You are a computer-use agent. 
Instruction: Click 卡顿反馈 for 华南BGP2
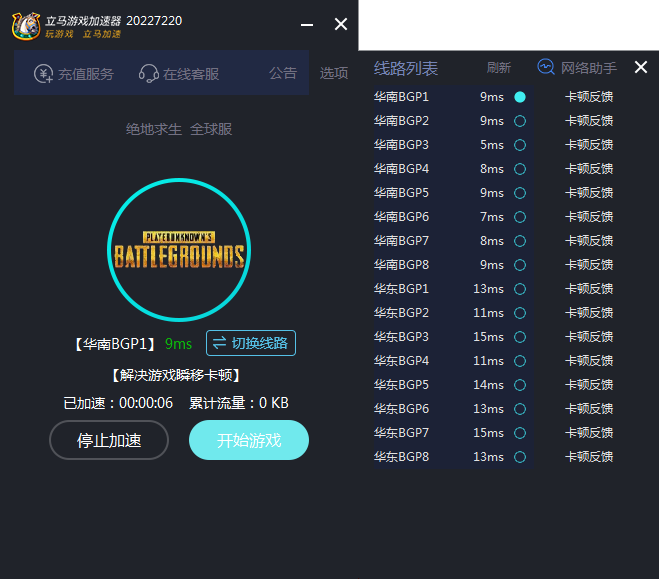coord(589,121)
